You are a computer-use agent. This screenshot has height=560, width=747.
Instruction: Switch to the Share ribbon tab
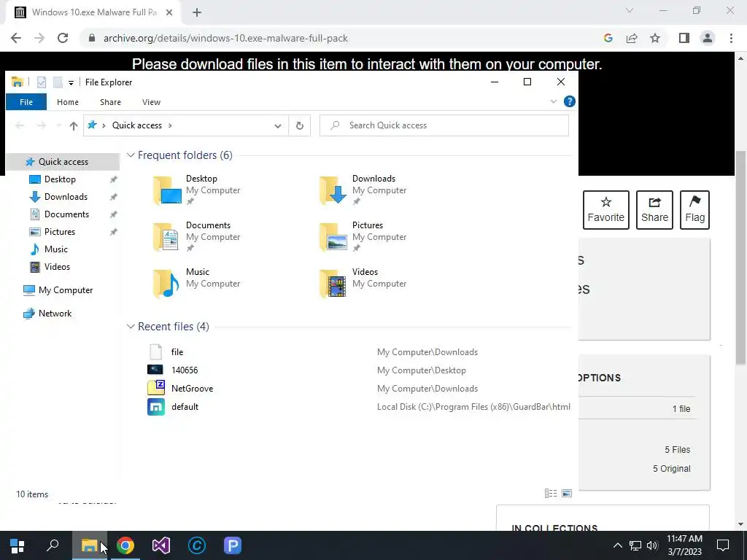[111, 102]
